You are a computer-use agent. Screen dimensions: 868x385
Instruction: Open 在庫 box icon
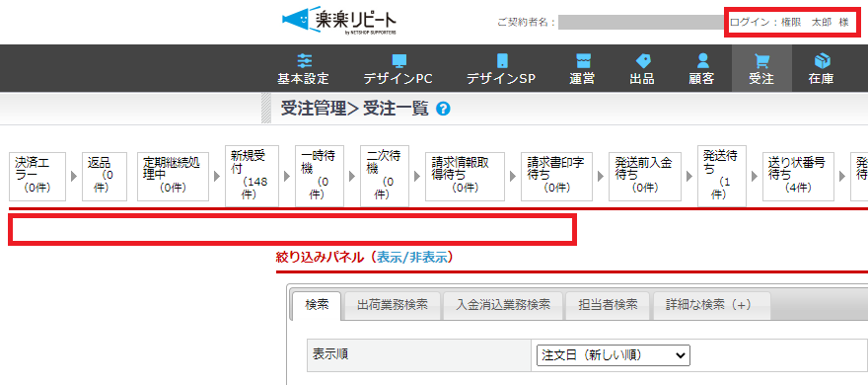tap(822, 61)
